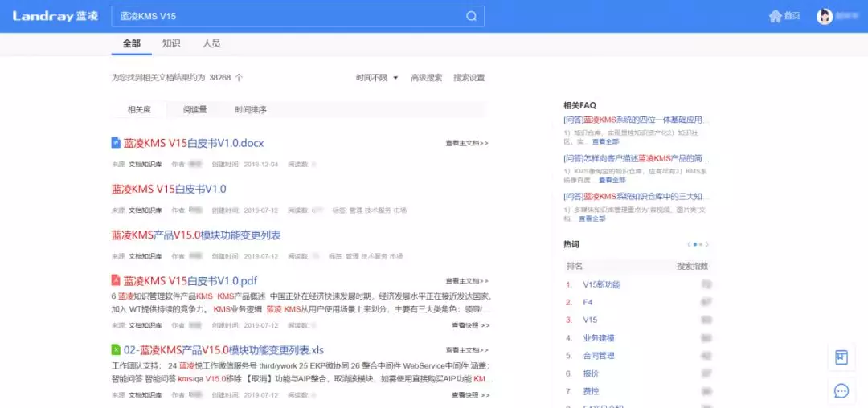Screen dimensions: 868x408
Task: Click the PDF icon beside 白皮书V1.0.pdf
Action: click(x=116, y=279)
